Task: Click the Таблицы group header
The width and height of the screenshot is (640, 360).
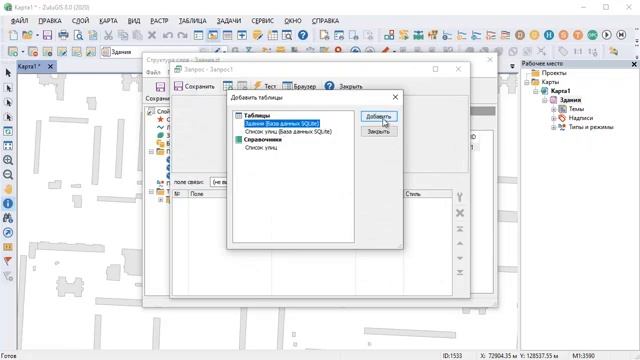Action: pyautogui.click(x=257, y=116)
